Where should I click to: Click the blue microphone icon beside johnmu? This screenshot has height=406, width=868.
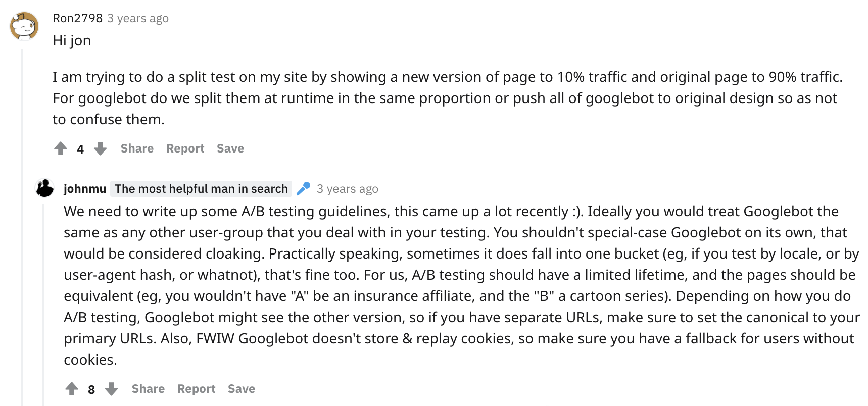[x=303, y=189]
